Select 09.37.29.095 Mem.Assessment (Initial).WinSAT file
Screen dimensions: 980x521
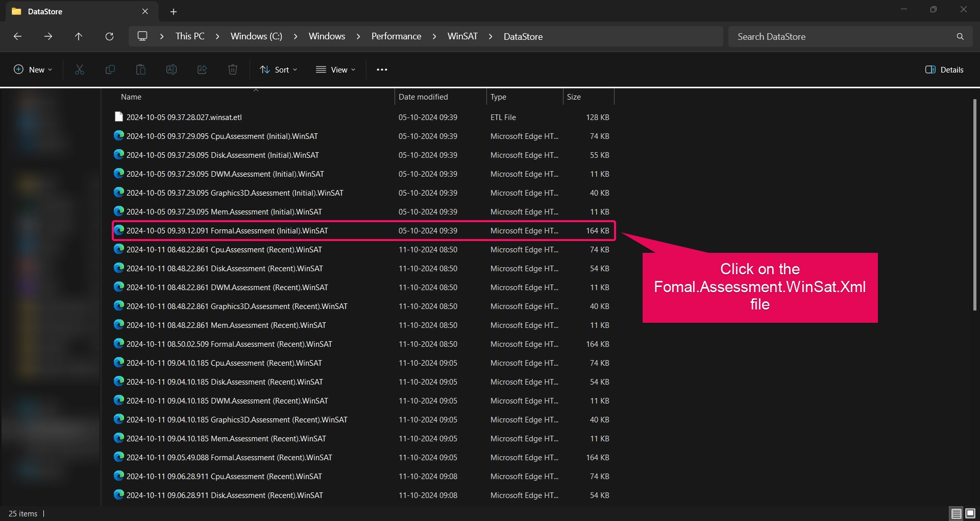point(363,211)
